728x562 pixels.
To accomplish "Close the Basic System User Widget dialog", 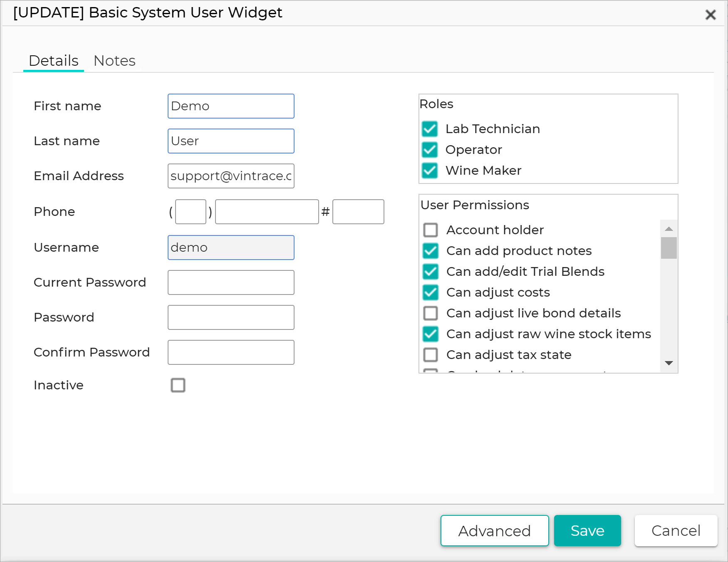I will click(710, 14).
